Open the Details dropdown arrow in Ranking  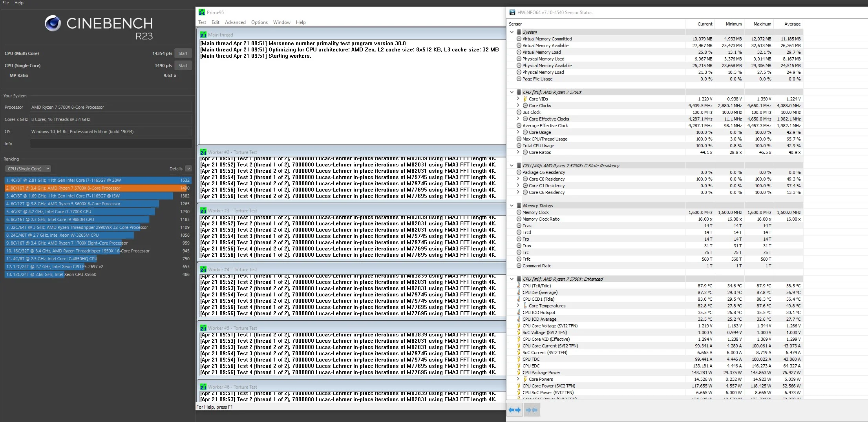tap(188, 169)
